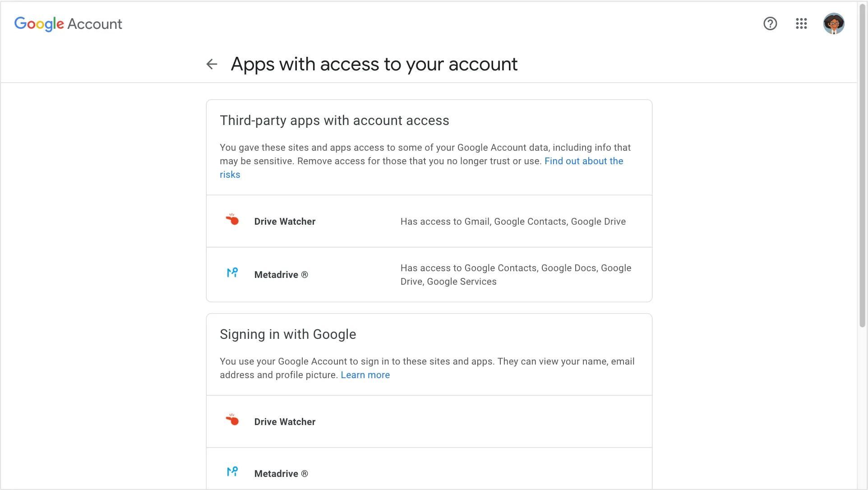Image resolution: width=868 pixels, height=490 pixels.
Task: Click Metadrive icon in third-party apps section
Action: point(232,273)
